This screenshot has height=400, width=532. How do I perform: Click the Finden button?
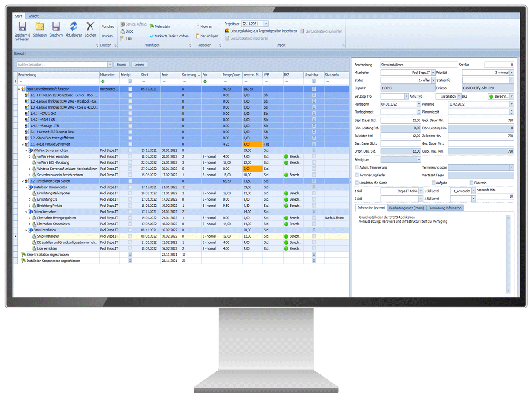coord(122,64)
